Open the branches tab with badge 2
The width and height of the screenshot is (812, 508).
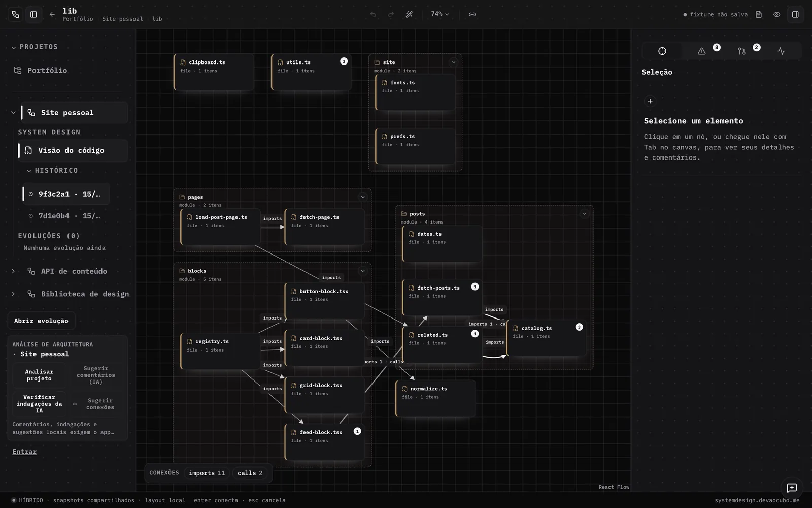[x=741, y=51]
